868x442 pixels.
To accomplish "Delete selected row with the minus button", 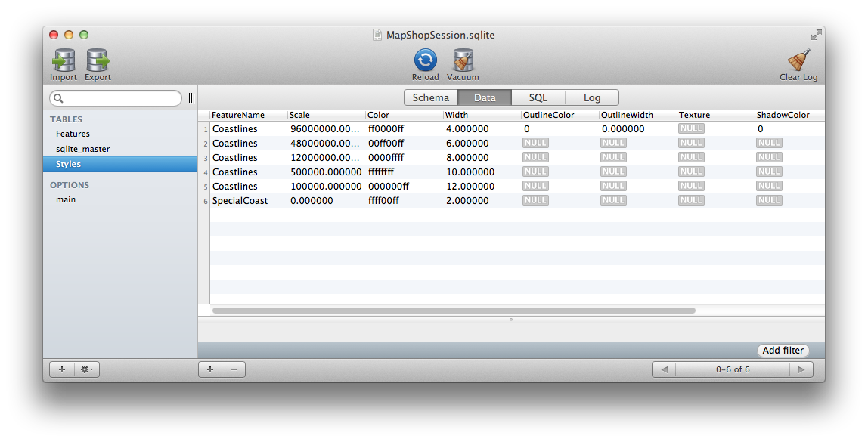I will 233,369.
